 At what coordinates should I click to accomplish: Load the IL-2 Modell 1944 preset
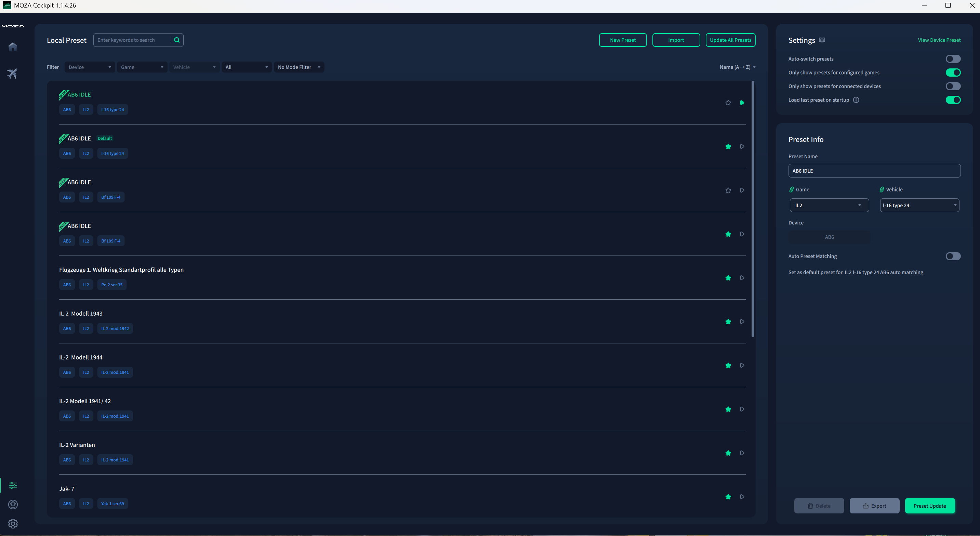tap(742, 365)
